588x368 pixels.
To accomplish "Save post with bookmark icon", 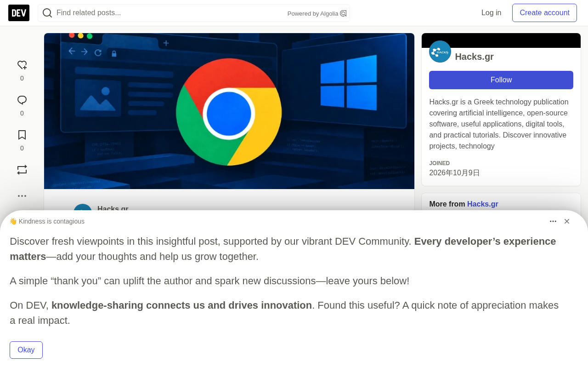I will pos(22,135).
